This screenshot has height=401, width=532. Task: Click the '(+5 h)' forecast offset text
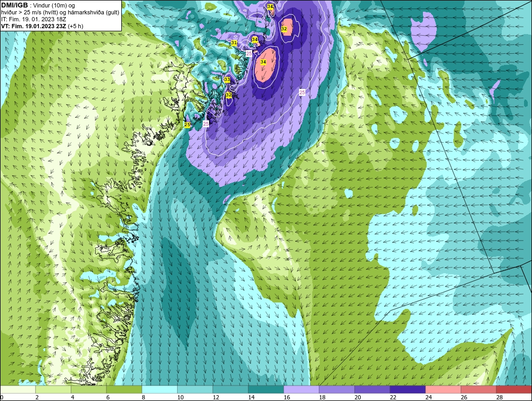(76, 26)
